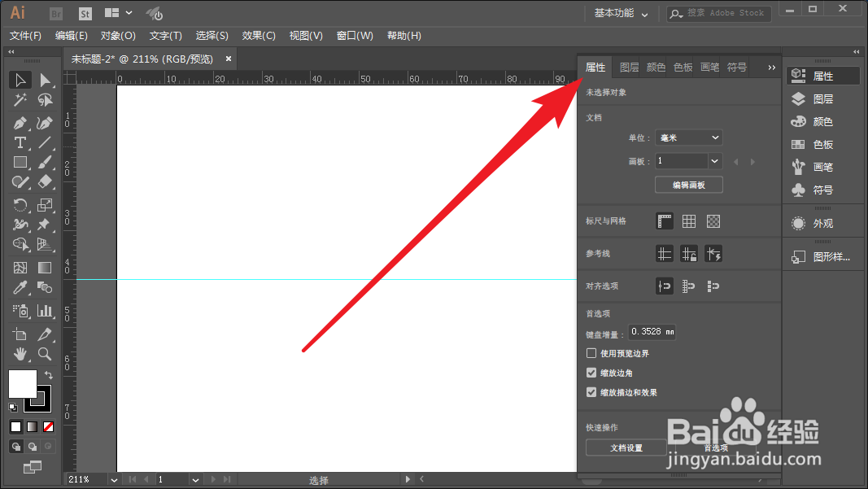Click the 编辑画板 button
The height and width of the screenshot is (489, 868).
689,185
